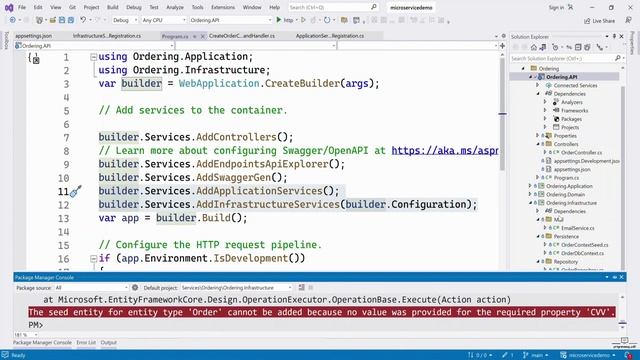The width and height of the screenshot is (640, 360).
Task: Open the Debug menu
Action: [133, 7]
